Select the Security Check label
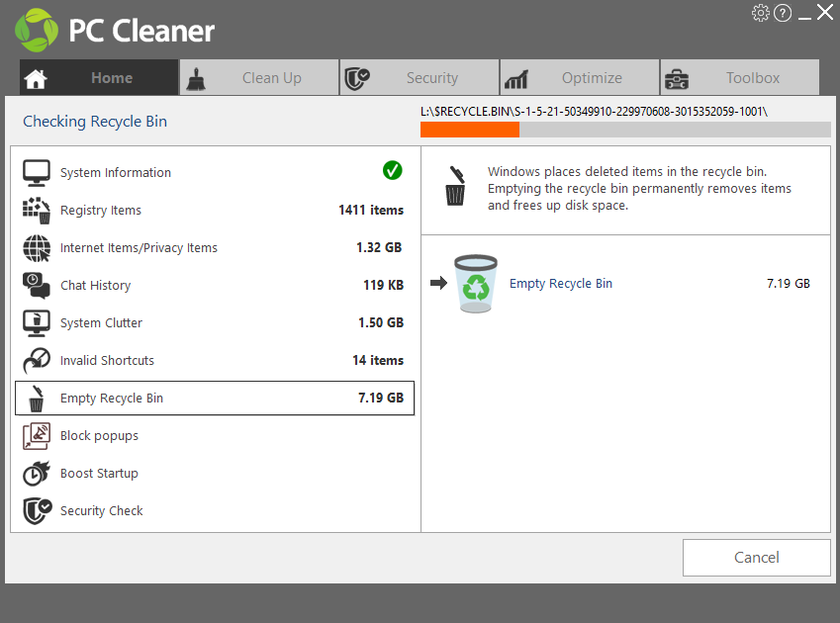Screen dimensions: 840x623 tap(102, 510)
